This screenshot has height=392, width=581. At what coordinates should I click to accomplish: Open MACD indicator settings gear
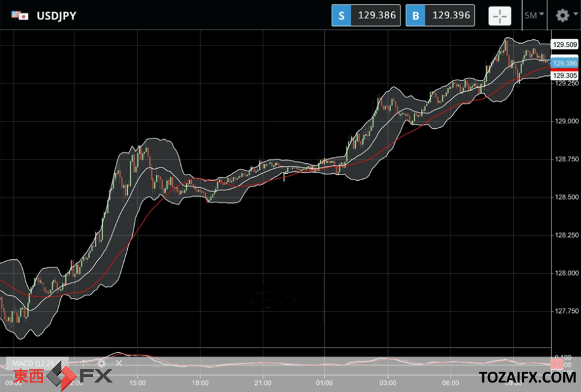click(101, 363)
